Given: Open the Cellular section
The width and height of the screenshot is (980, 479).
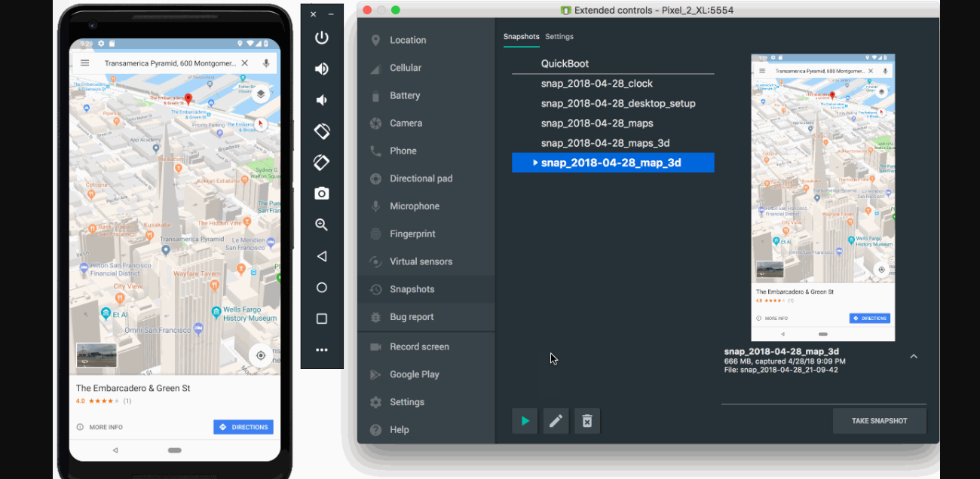Looking at the screenshot, I should (x=426, y=68).
